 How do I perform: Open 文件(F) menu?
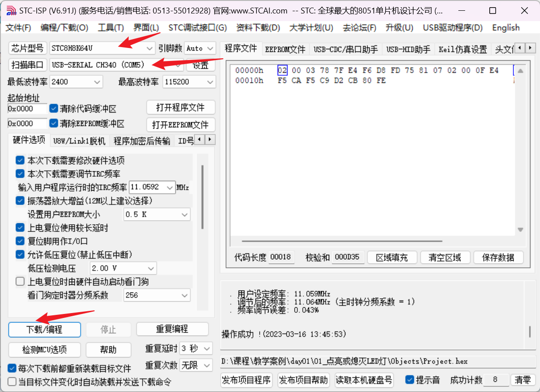point(18,28)
